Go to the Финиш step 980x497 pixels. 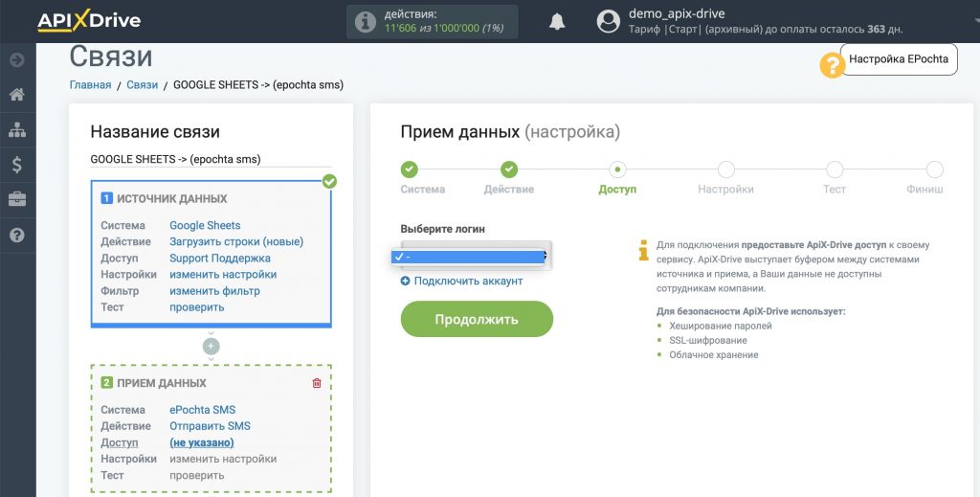934,169
